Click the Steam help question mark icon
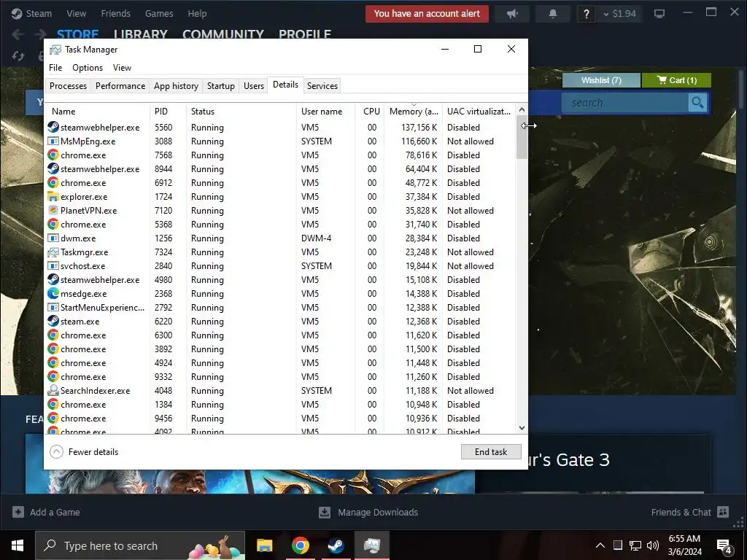This screenshot has height=560, width=747. (587, 14)
